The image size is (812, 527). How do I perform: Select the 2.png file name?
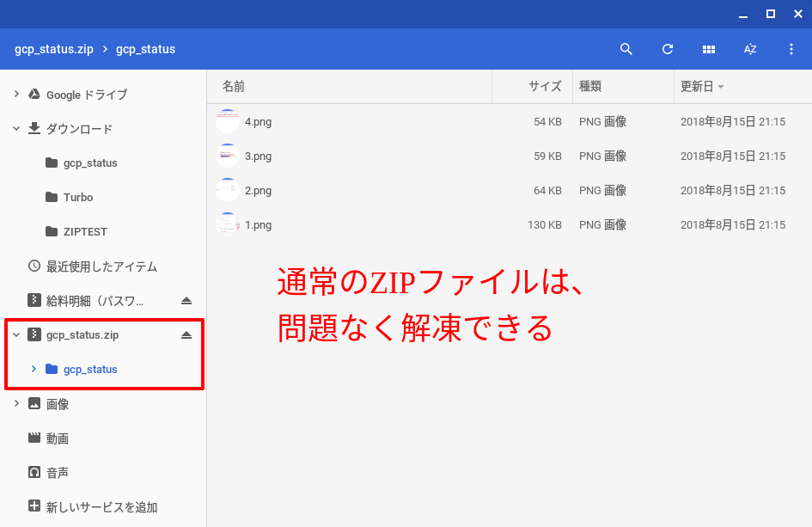(x=258, y=190)
